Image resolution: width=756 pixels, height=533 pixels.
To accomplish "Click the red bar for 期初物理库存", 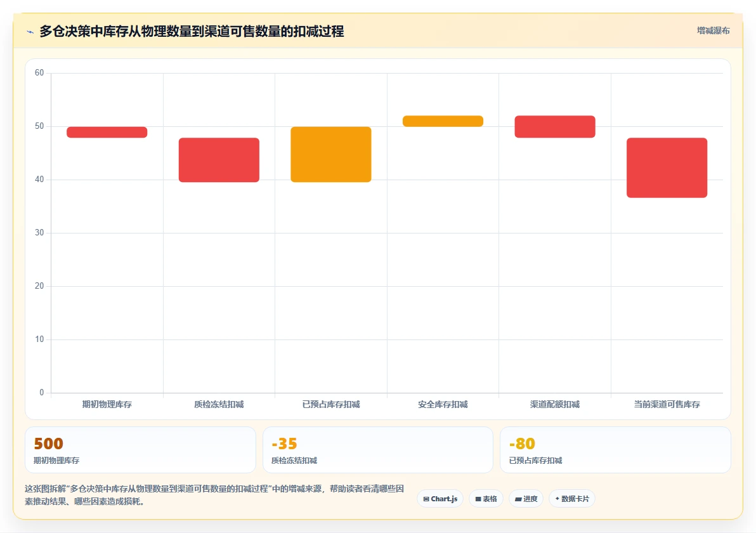I will (x=107, y=132).
